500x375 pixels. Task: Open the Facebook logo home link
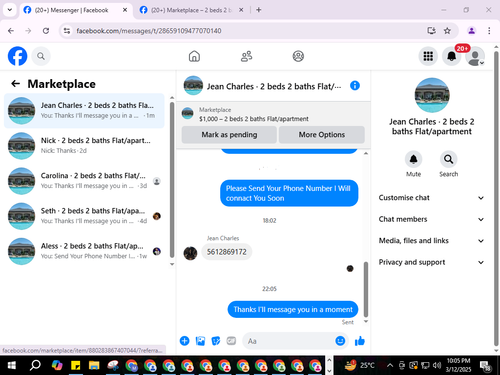click(x=17, y=56)
